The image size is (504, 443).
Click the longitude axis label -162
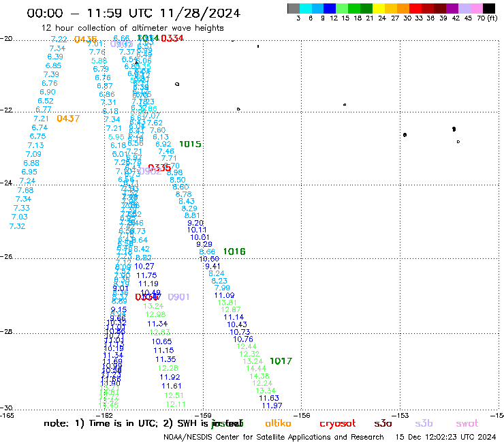[106, 416]
